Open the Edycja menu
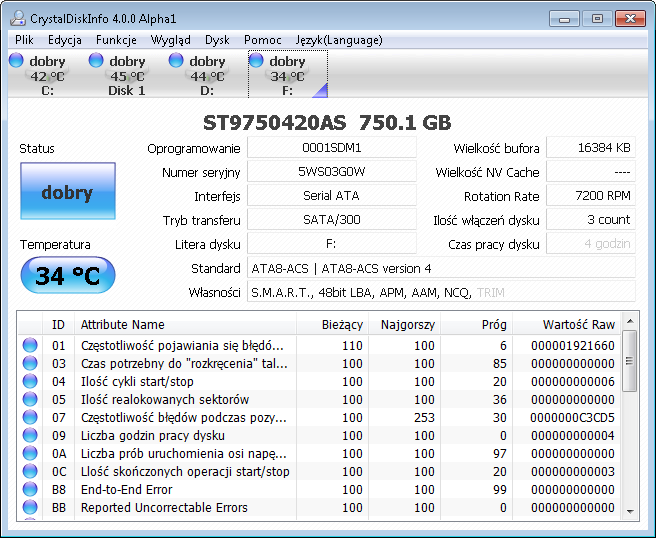656x538 pixels. pyautogui.click(x=65, y=40)
